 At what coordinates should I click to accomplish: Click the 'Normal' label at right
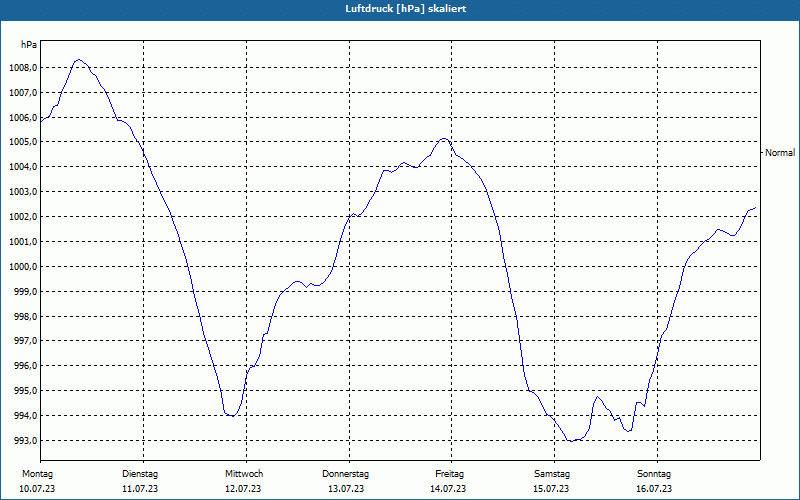780,153
